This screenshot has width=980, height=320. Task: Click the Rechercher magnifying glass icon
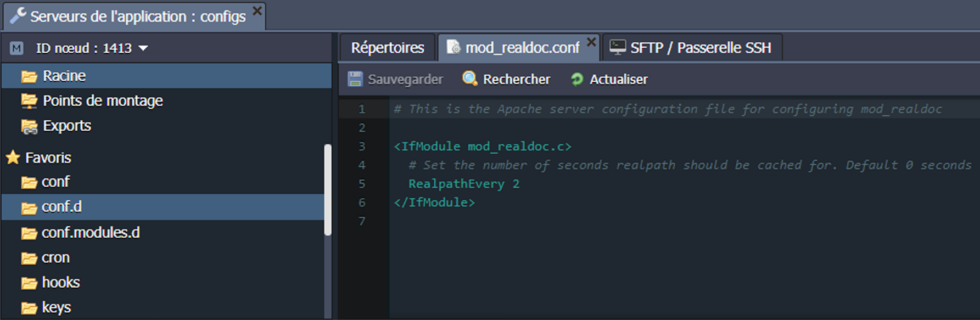pyautogui.click(x=470, y=79)
